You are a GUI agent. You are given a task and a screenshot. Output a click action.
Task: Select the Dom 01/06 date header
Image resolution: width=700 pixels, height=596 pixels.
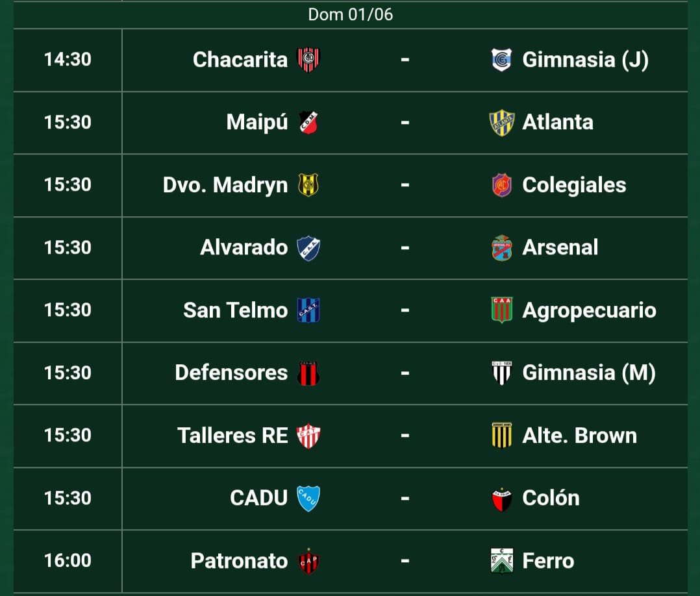(x=351, y=15)
